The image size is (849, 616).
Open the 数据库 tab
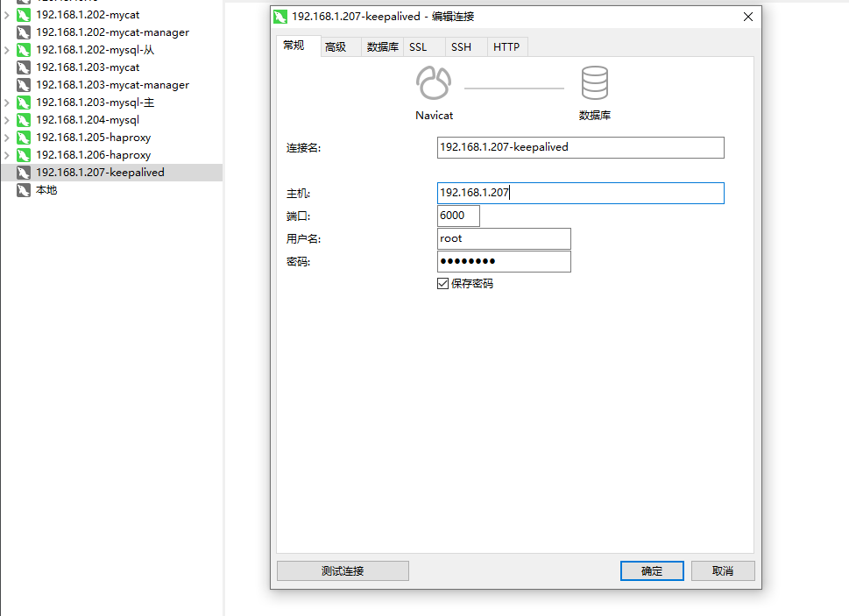[x=382, y=47]
